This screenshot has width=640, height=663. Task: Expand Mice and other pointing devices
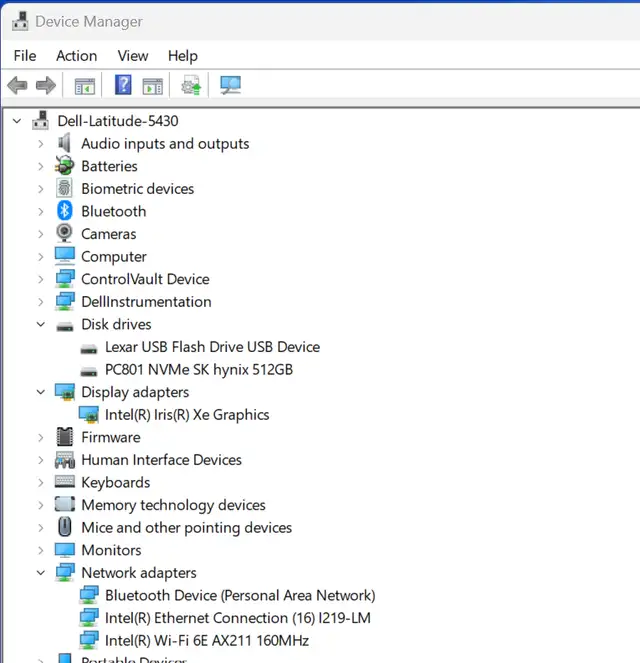click(x=41, y=528)
